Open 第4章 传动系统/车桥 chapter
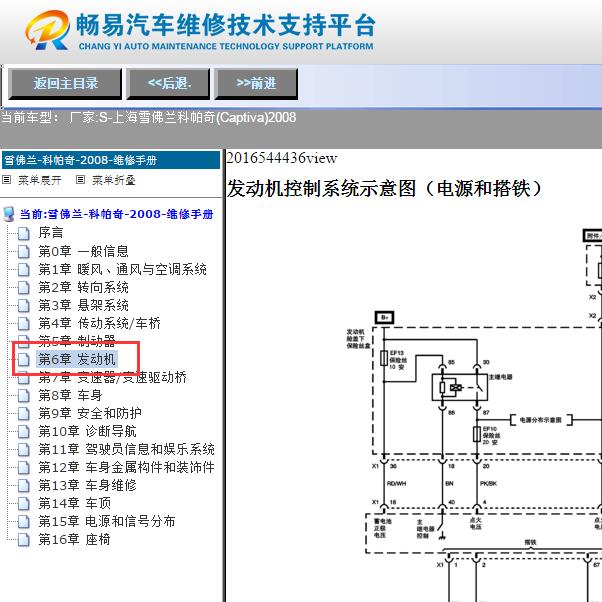 [x=99, y=323]
